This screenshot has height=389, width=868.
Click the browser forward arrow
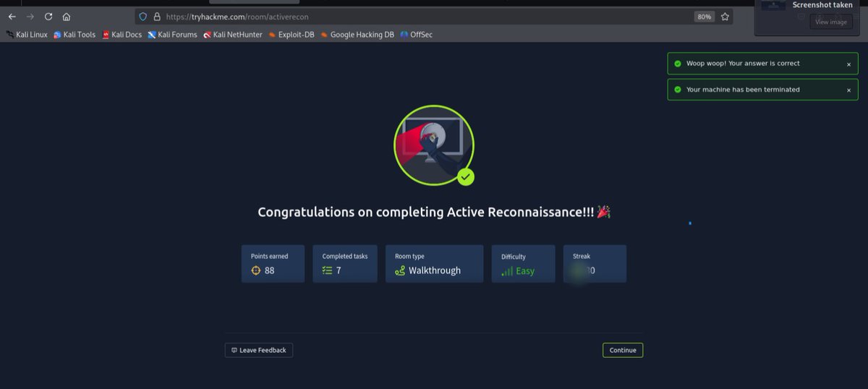[30, 17]
